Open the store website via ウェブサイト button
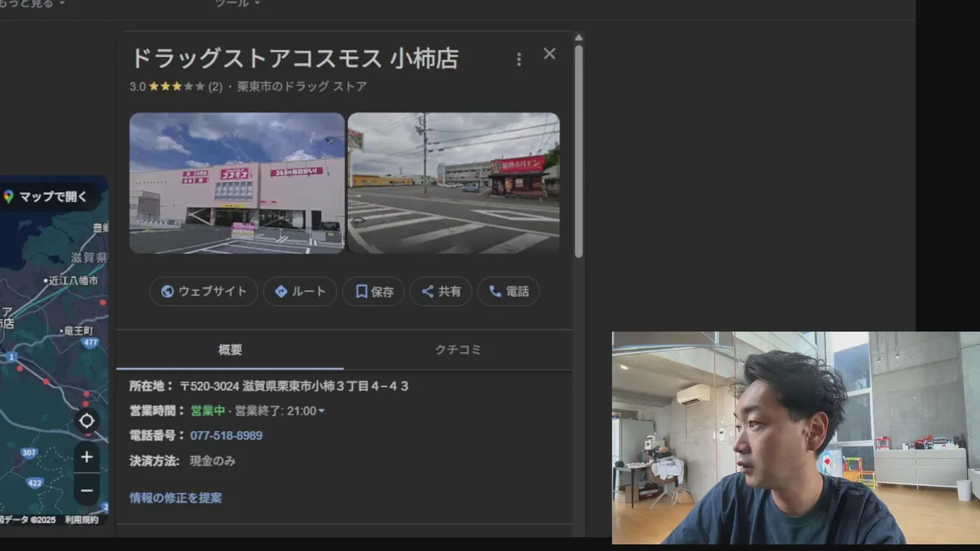The width and height of the screenshot is (980, 551). pos(204,292)
